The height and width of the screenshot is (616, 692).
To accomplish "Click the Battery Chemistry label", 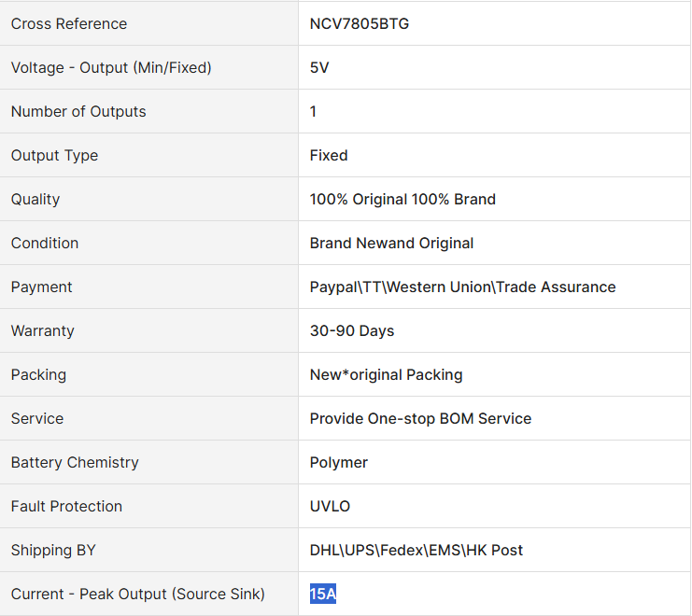I will (75, 463).
